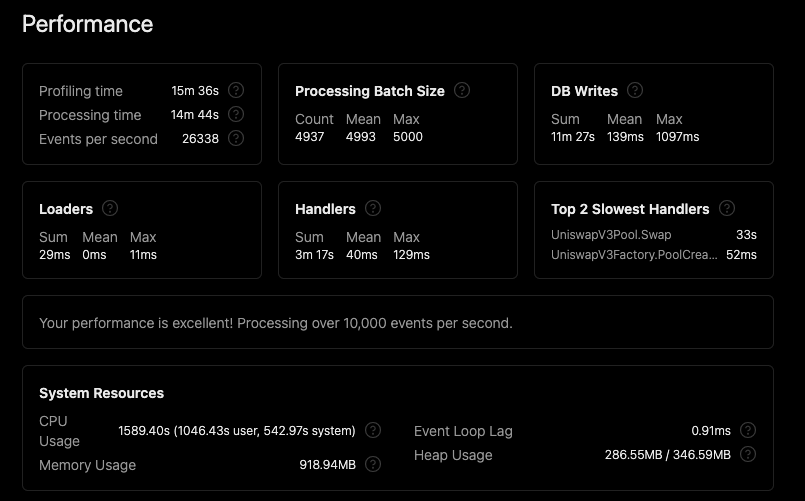Click the help icon next to Profiling time
The image size is (805, 501).
pyautogui.click(x=236, y=90)
